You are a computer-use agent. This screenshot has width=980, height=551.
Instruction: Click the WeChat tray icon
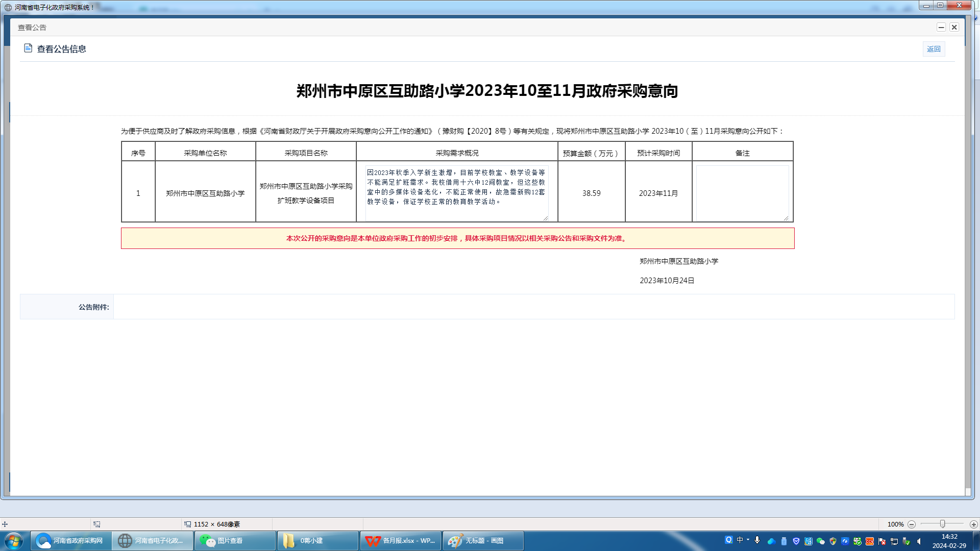(821, 541)
